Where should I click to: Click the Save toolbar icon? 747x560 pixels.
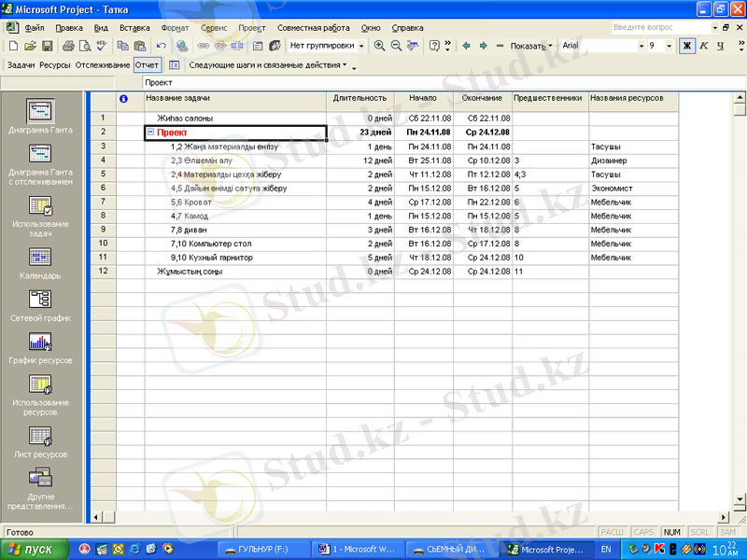click(x=48, y=46)
